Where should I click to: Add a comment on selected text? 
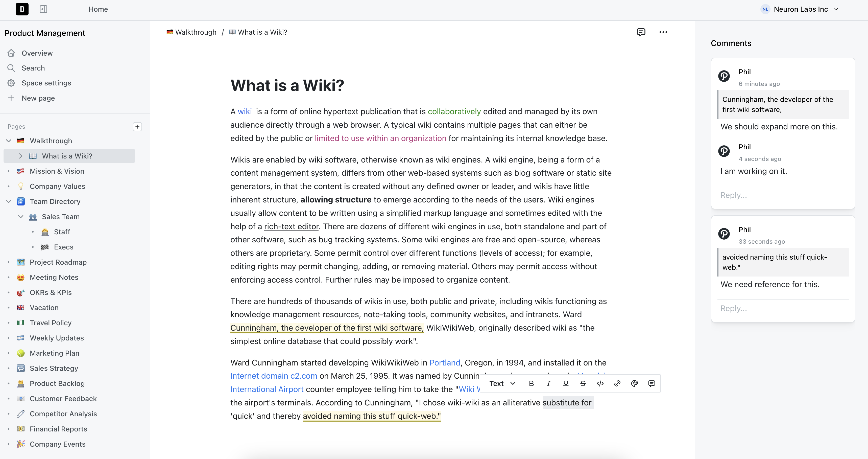[652, 383]
